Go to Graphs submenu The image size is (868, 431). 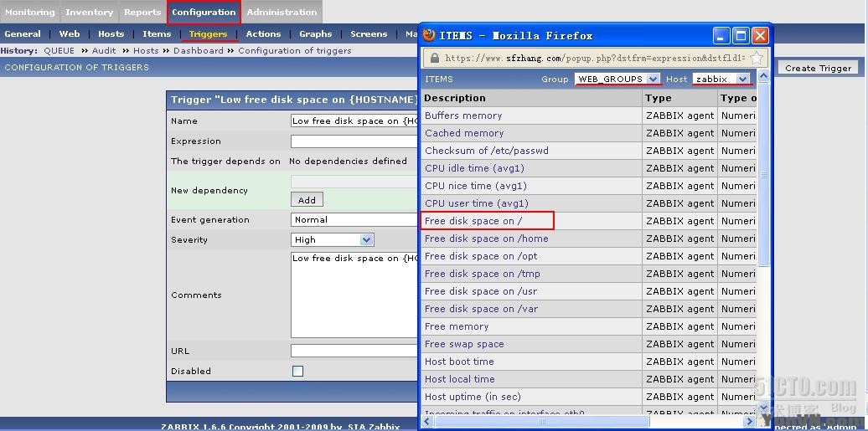[x=316, y=33]
